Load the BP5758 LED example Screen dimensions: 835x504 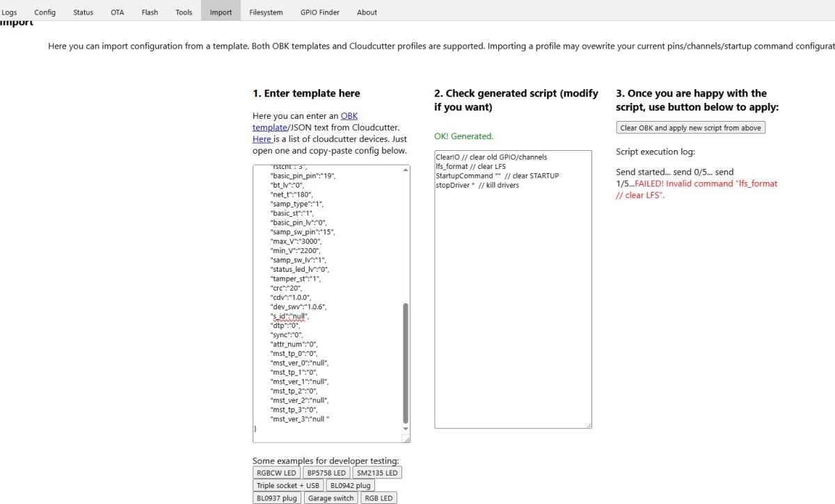(326, 473)
